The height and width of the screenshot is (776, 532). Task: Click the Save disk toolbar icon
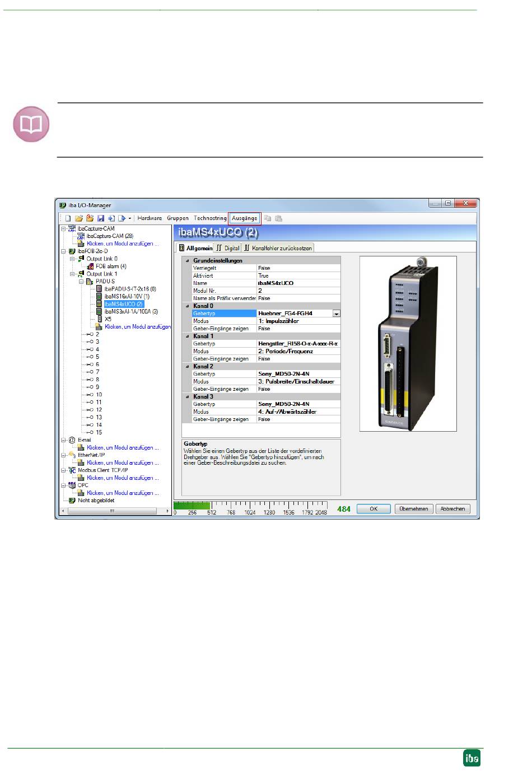tap(101, 218)
